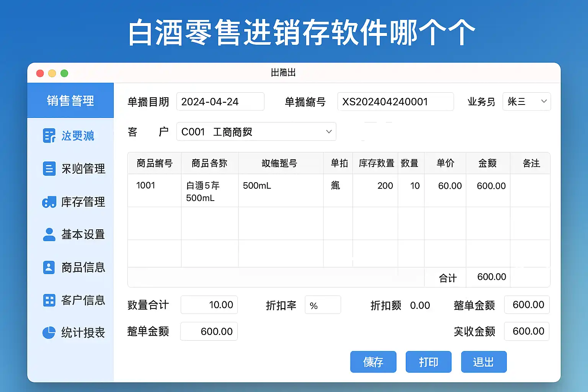Click the 保存 button

click(x=373, y=362)
